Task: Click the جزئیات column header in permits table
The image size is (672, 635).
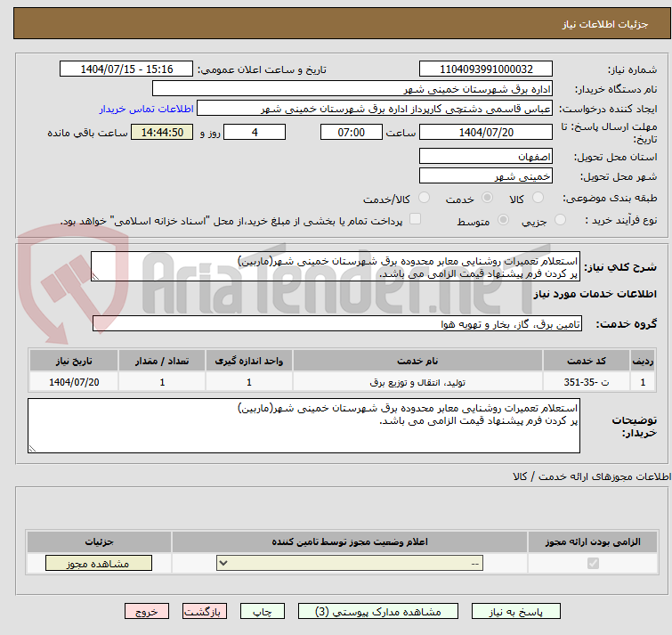Action: click(x=99, y=542)
